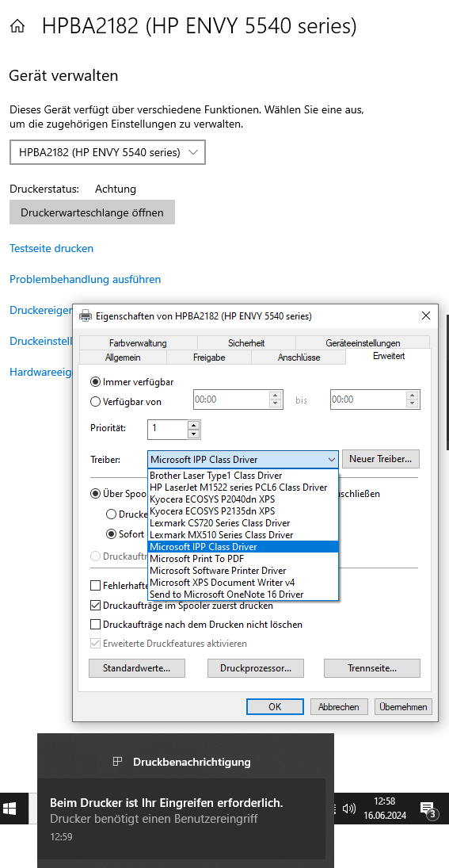Click the home icon in Settings
Screen dimensions: 449x868
pyautogui.click(x=17, y=26)
